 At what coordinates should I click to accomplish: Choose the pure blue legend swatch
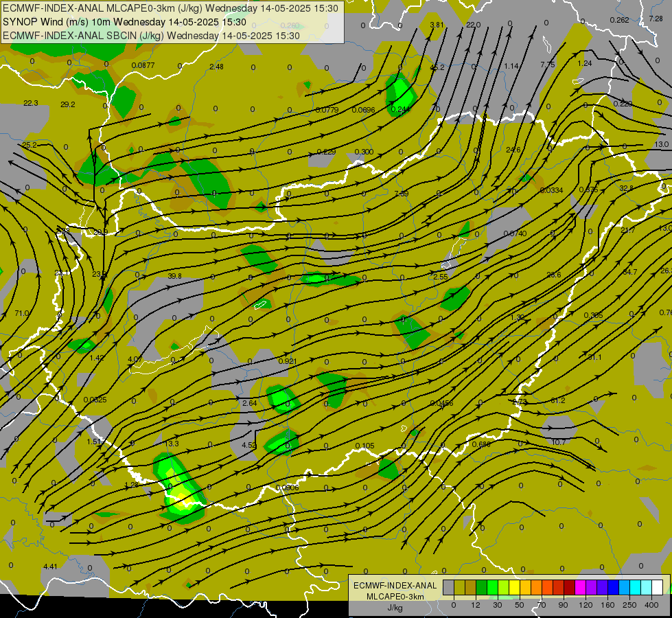point(613,588)
